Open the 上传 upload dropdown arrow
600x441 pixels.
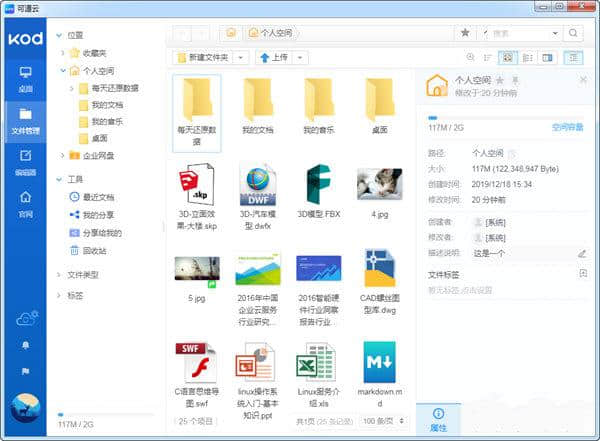[301, 58]
